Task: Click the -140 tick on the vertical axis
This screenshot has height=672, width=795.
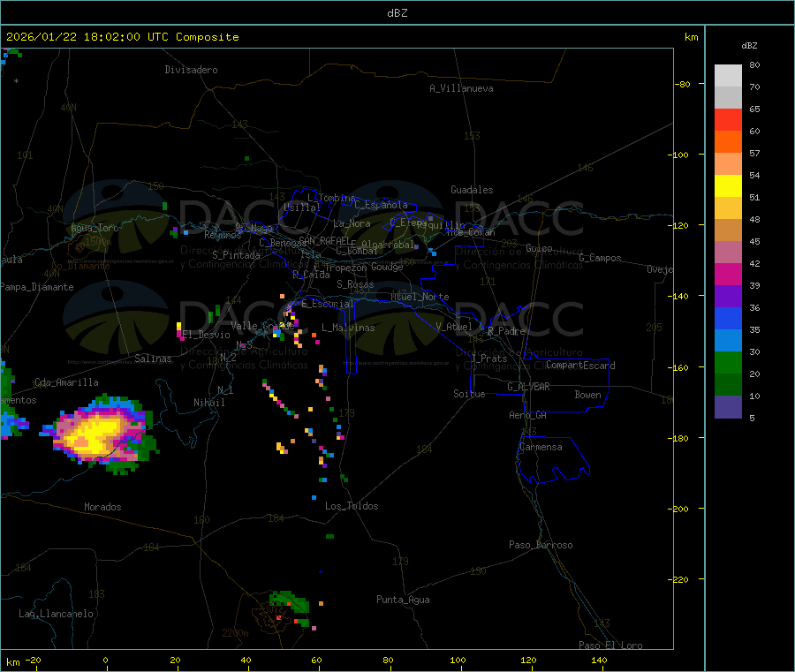Action: (680, 296)
